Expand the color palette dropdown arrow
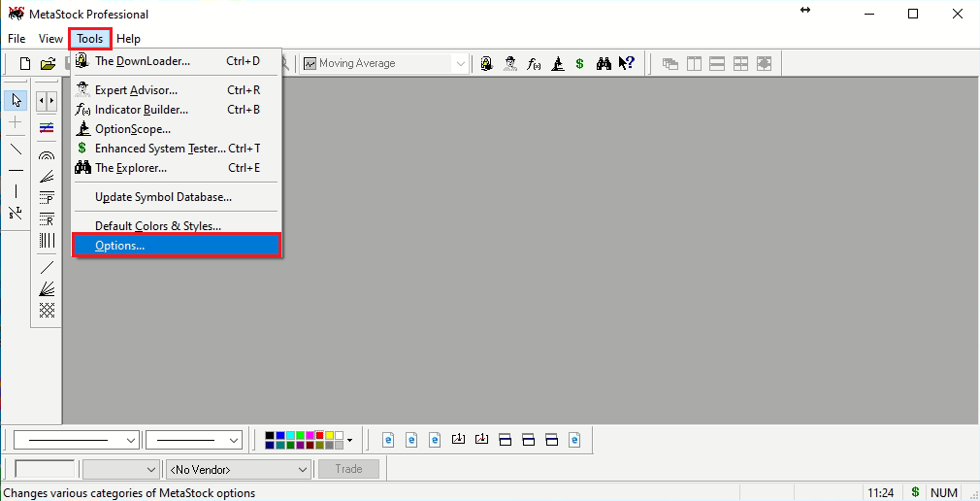This screenshot has height=501, width=980. click(350, 441)
